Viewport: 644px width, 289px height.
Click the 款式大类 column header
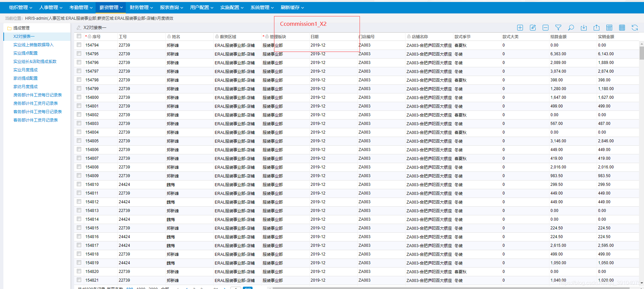click(x=511, y=37)
